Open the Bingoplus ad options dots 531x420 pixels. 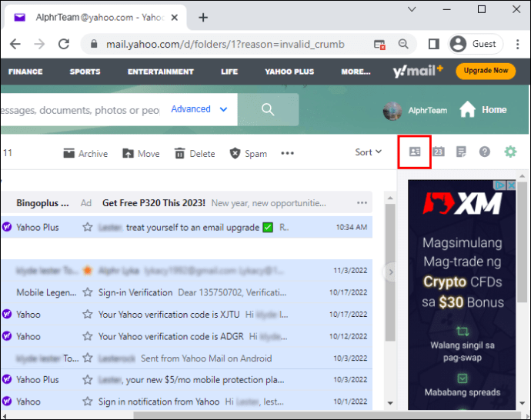362,203
